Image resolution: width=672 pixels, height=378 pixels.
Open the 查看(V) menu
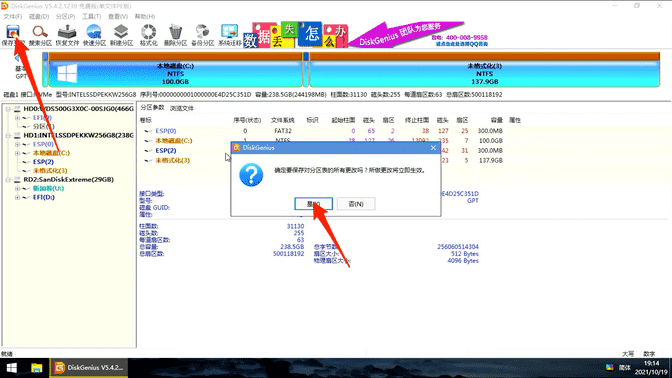(x=118, y=16)
